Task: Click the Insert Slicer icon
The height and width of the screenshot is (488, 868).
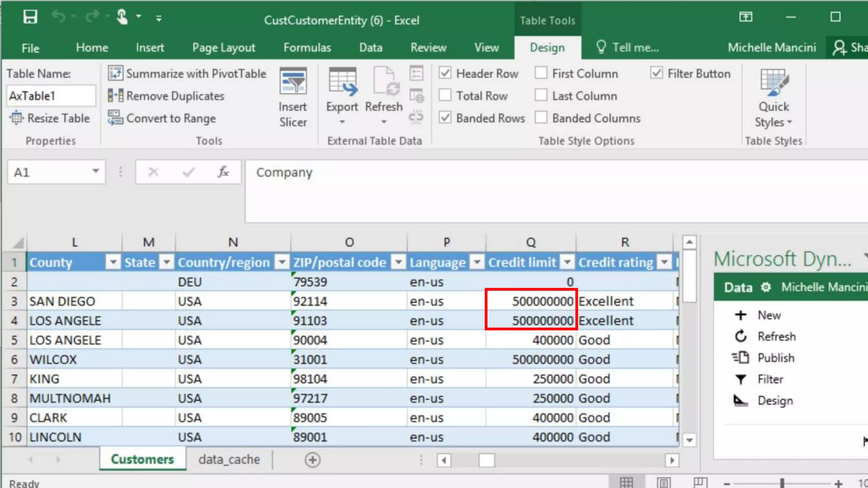Action: pyautogui.click(x=293, y=81)
